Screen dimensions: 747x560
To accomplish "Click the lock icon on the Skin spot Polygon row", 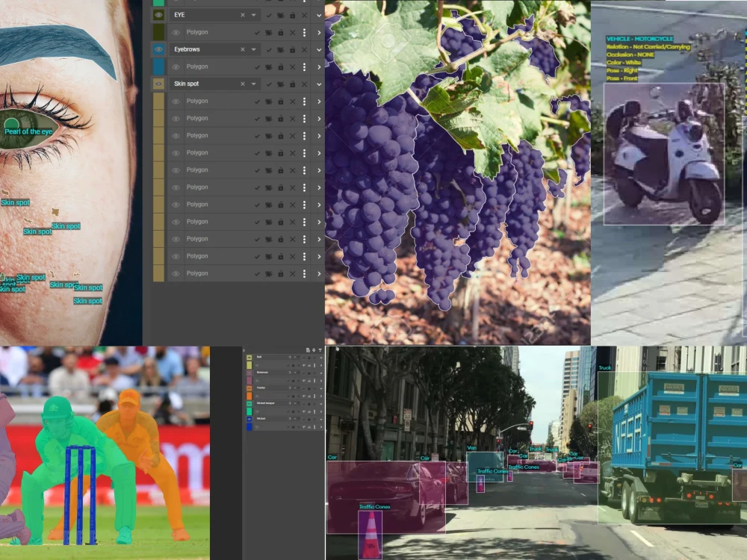I will (281, 101).
